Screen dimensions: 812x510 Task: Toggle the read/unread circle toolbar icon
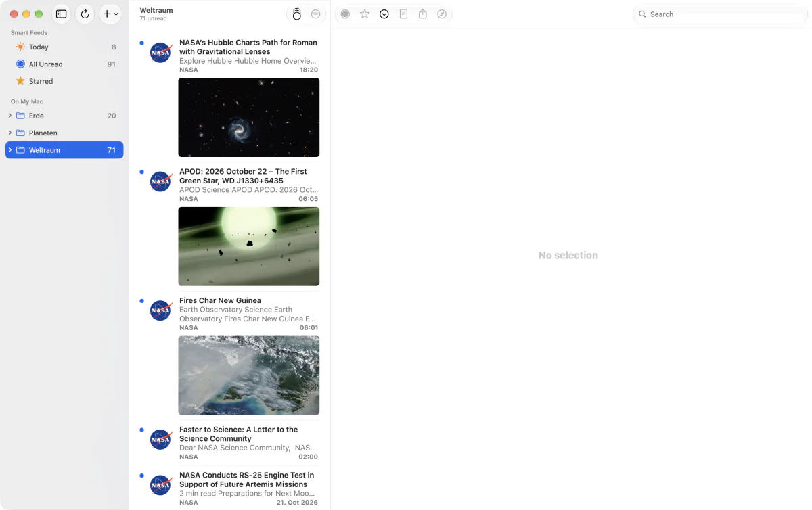(345, 14)
